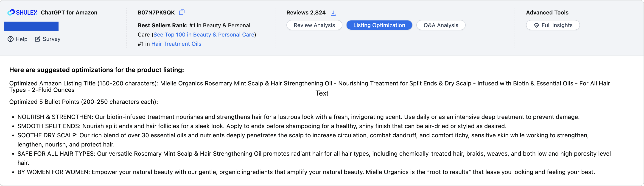Open the Hair Treatment Oils category link
This screenshot has width=644, height=186.
tap(176, 44)
